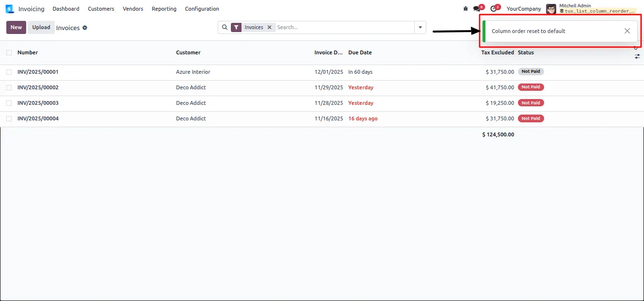Screen dimensions: 644x301
Task: Open invoice INV/2025/00003
Action: (x=38, y=103)
